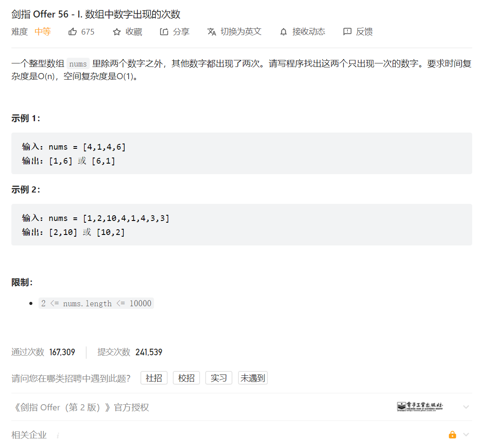This screenshot has width=484, height=448.
Task: Open the 实习 option in the survey row
Action: 218,378
